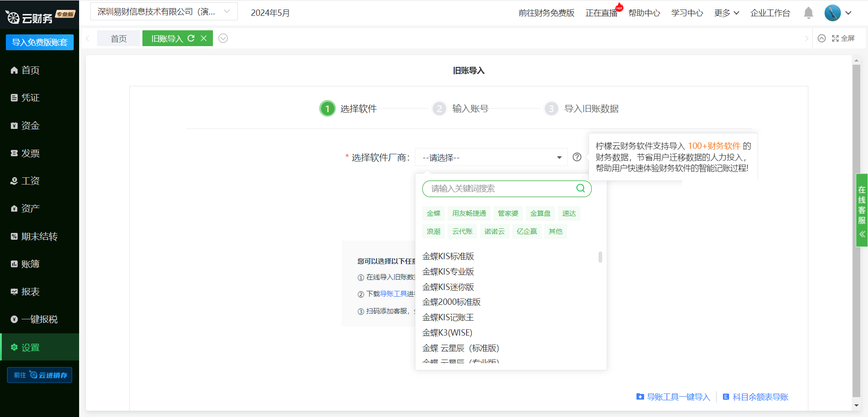
Task: Toggle fullscreen with 全屏 button
Action: click(x=843, y=38)
